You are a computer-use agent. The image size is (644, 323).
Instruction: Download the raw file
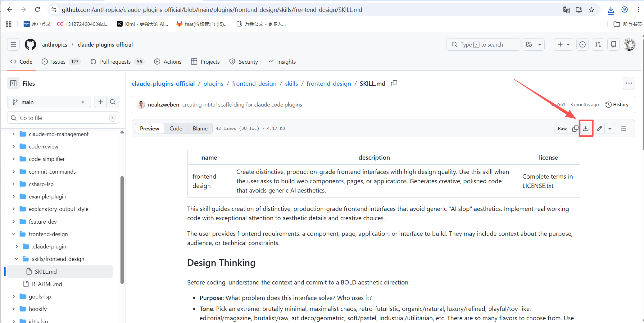pos(586,128)
